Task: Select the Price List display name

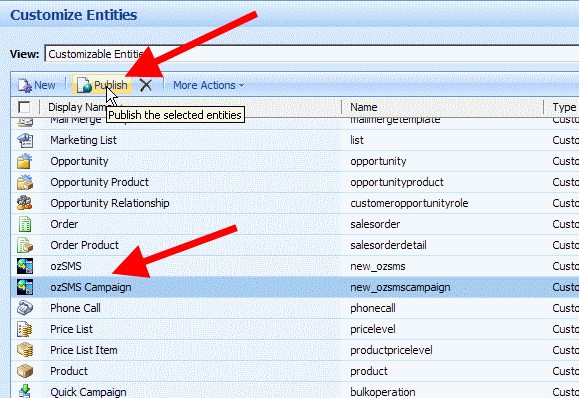Action: coord(71,329)
